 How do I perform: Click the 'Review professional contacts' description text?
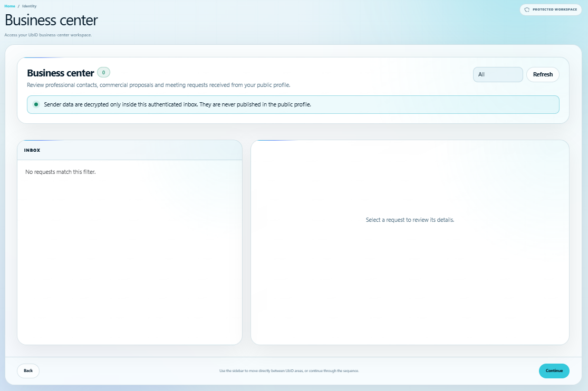158,85
